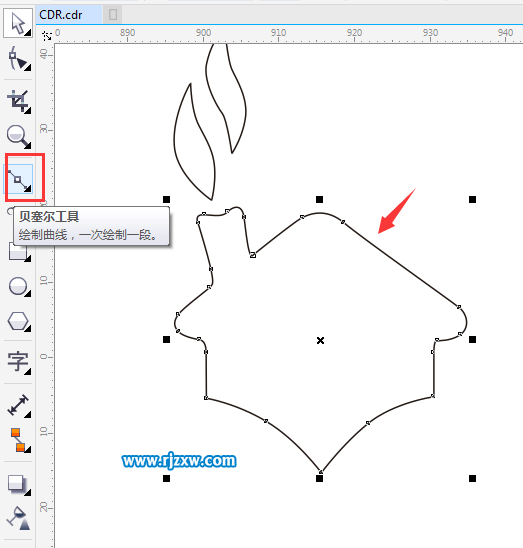The height and width of the screenshot is (548, 523).
Task: Select the Connector tool with orange squares
Action: point(18,440)
